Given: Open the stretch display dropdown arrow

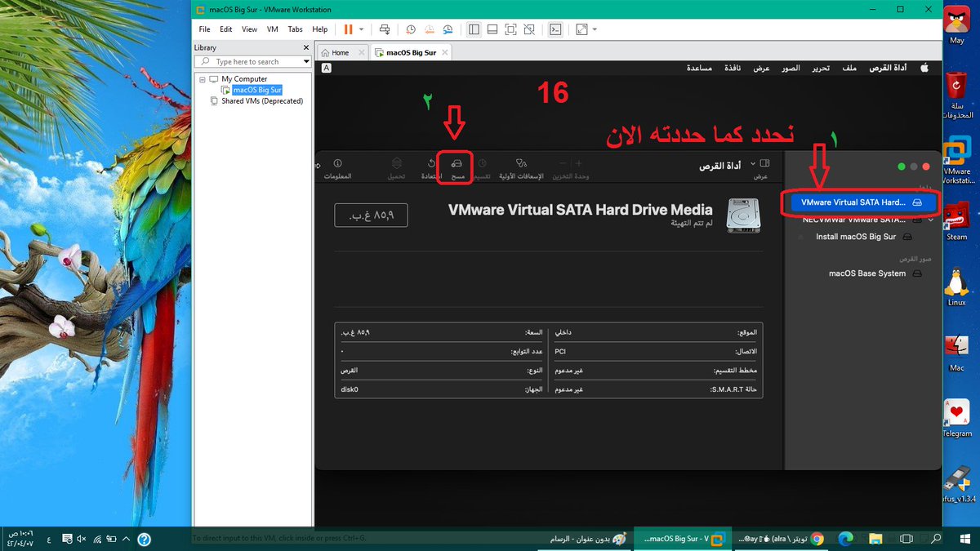Looking at the screenshot, I should 595,29.
